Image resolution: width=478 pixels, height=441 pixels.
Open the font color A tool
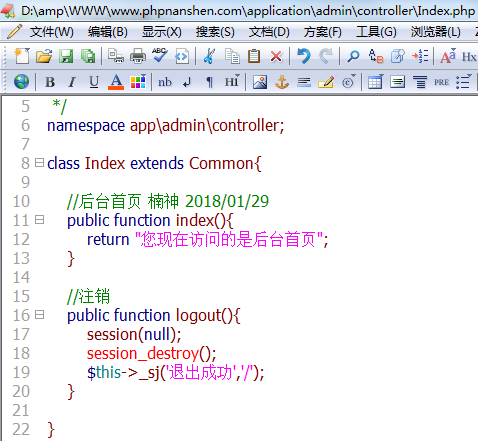tap(116, 82)
